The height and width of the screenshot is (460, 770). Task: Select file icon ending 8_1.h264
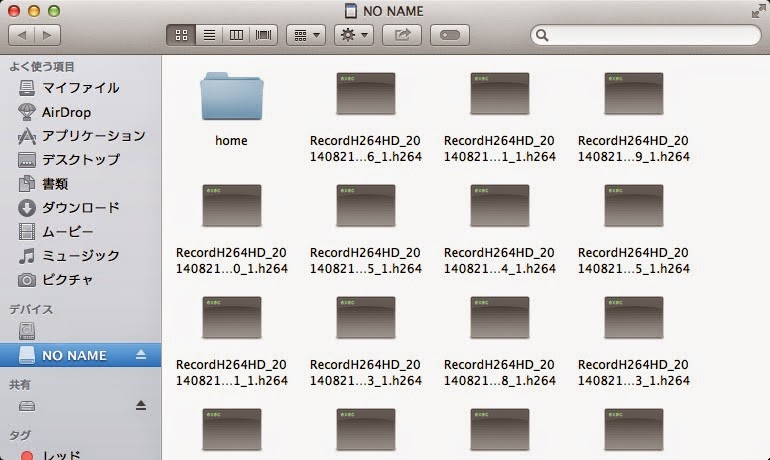(500, 318)
